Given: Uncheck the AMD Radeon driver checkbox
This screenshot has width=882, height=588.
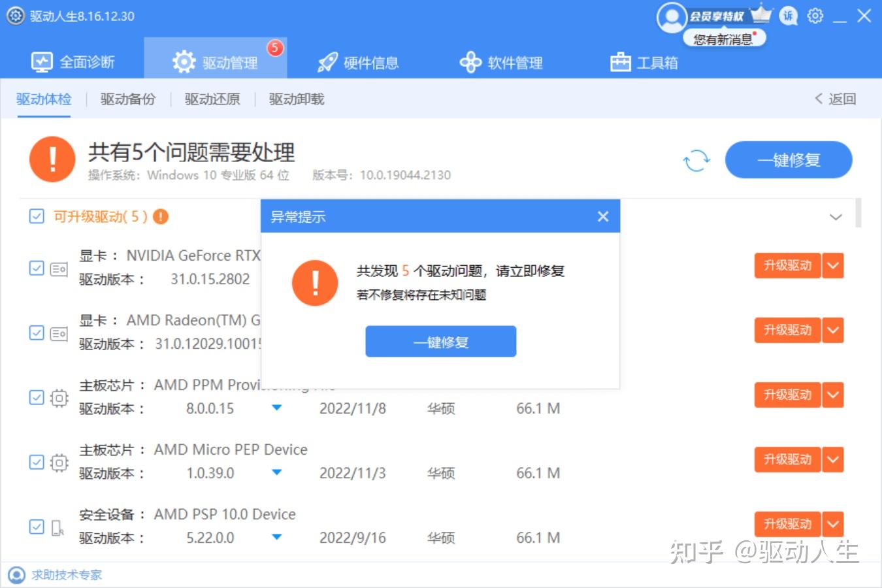Looking at the screenshot, I should pyautogui.click(x=37, y=333).
